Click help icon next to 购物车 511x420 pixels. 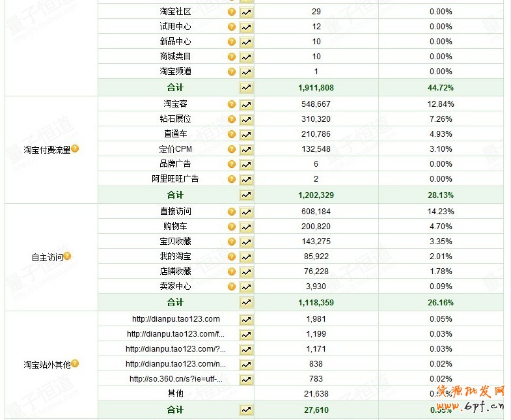(x=231, y=227)
